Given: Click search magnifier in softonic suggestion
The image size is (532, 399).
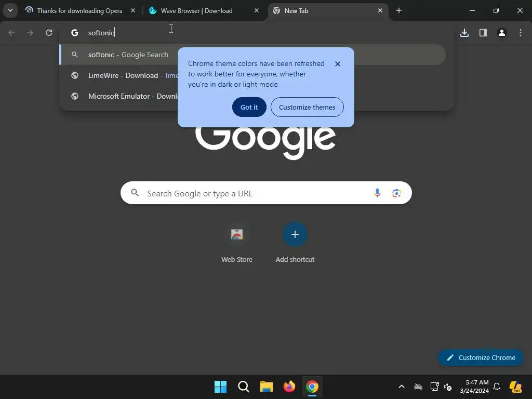Looking at the screenshot, I should point(75,55).
